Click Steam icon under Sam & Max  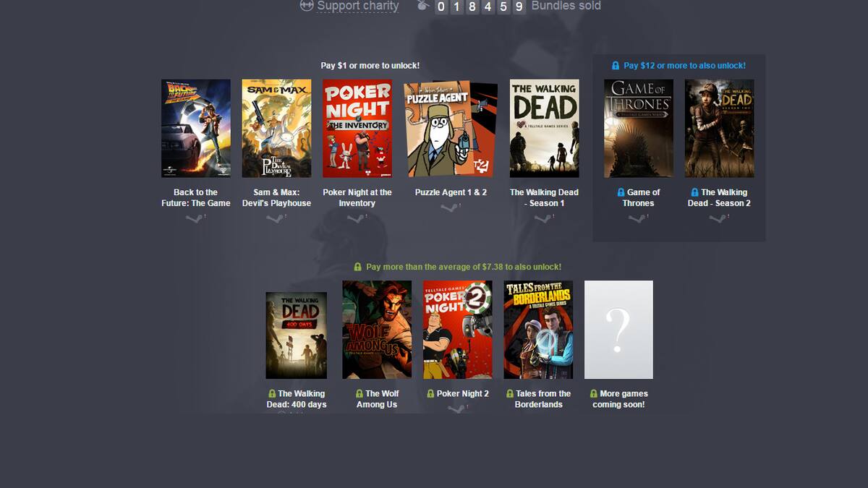click(275, 218)
